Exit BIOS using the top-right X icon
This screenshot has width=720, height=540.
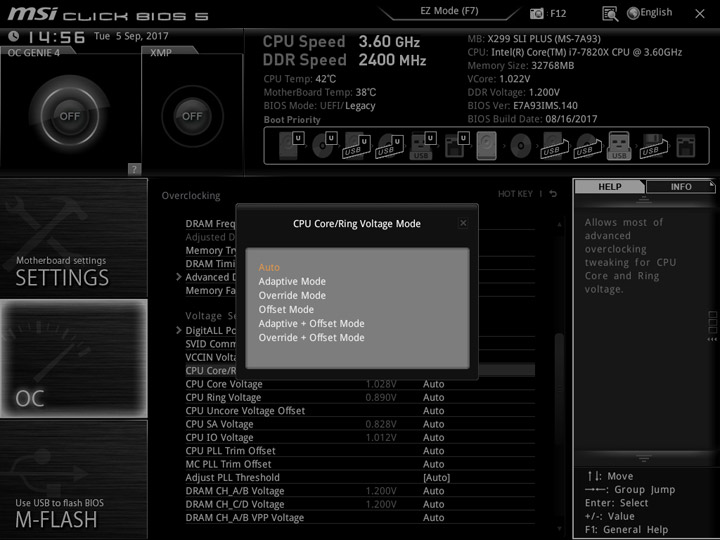(700, 14)
